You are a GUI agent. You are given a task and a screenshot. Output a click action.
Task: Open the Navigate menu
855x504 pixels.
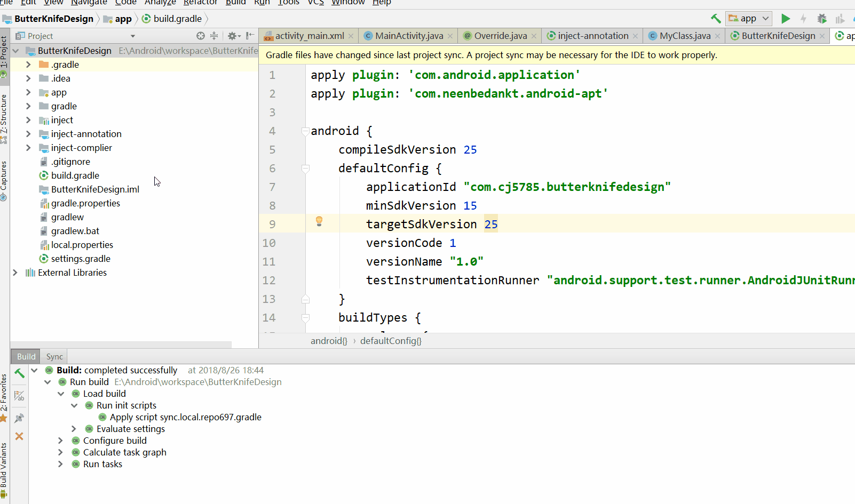(x=89, y=3)
